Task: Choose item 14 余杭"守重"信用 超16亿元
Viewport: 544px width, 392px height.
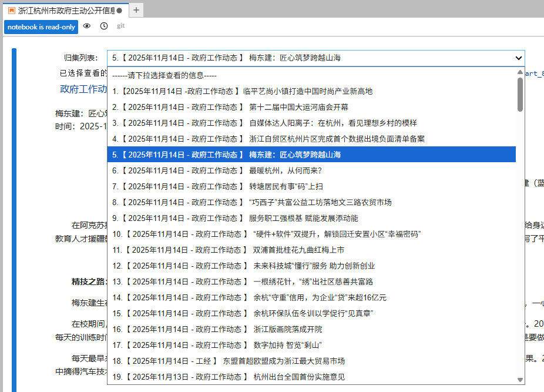Action: (x=311, y=297)
